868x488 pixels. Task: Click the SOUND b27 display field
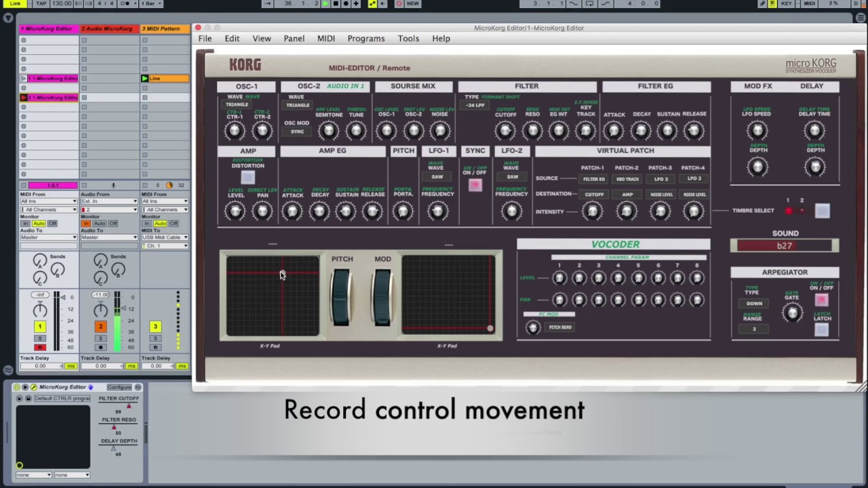click(785, 245)
